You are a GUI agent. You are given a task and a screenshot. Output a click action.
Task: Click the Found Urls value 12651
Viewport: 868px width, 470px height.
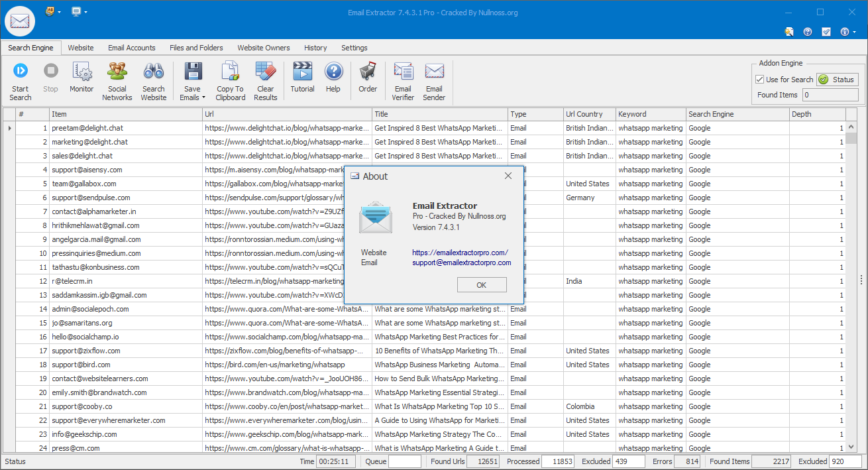tap(484, 461)
